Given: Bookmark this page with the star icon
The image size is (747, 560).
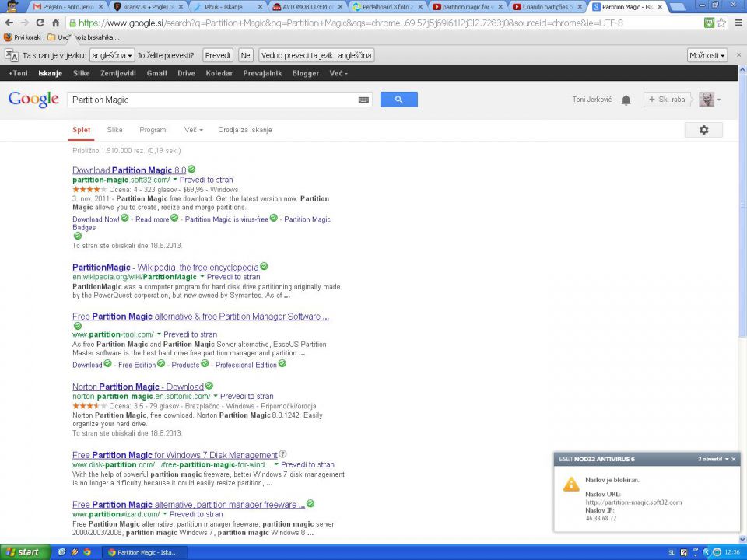Looking at the screenshot, I should [x=721, y=23].
